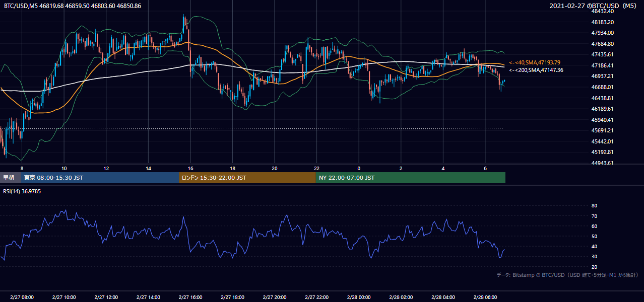Click the 2/27 16:00 time label
The width and height of the screenshot is (644, 302).
pyautogui.click(x=190, y=297)
